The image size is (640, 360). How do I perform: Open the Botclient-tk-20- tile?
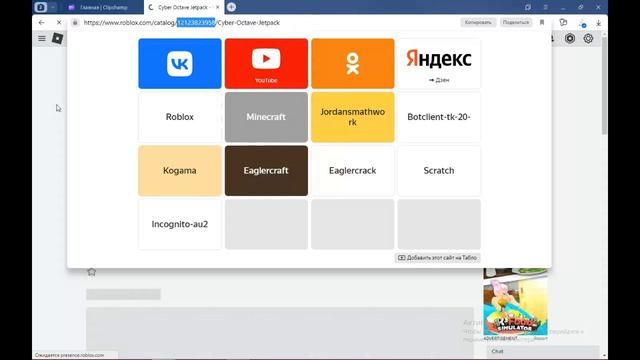(439, 117)
